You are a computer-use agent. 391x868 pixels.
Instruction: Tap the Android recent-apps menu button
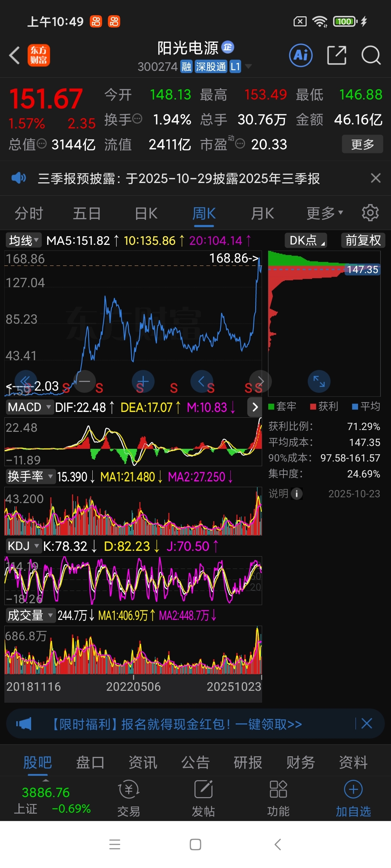pos(115,844)
